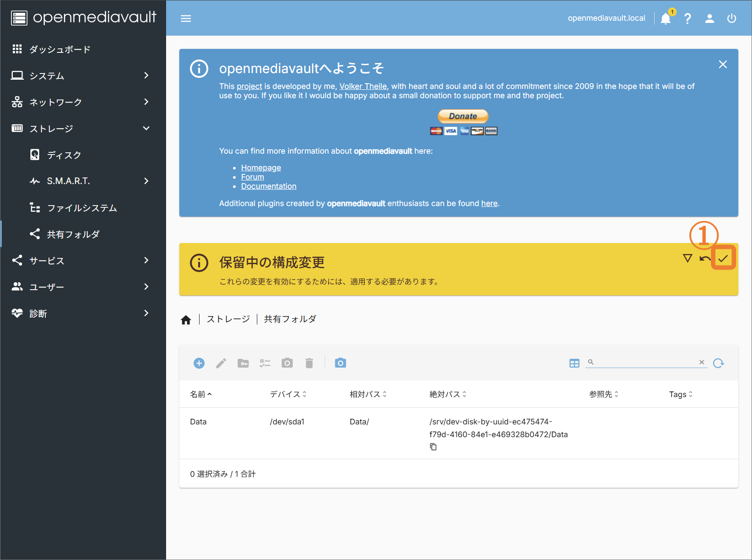752x560 pixels.
Task: Clear the search field
Action: tap(702, 362)
